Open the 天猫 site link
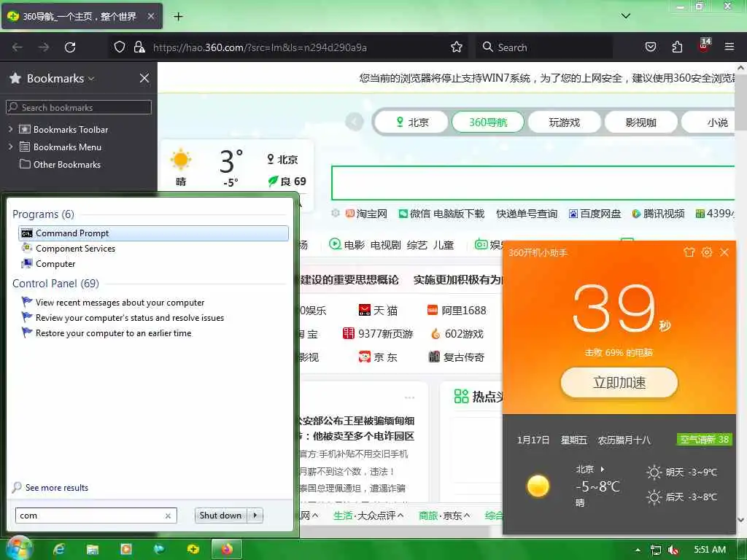Viewport: 747px width, 560px height. (378, 311)
